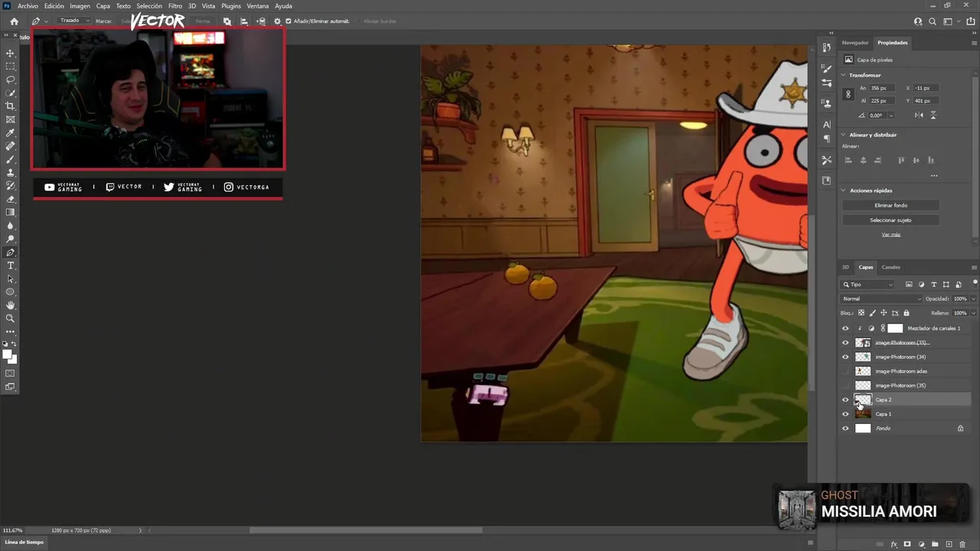Open Línea de tiempo panel

click(x=24, y=543)
